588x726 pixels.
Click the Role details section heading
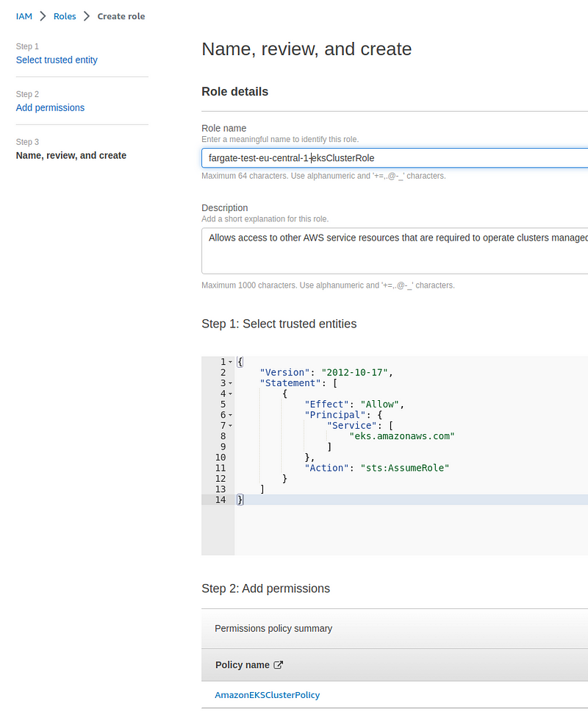235,92
